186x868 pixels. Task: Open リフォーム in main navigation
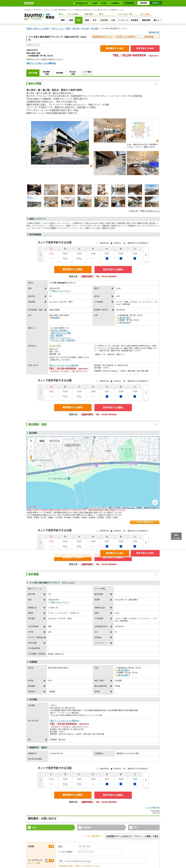pos(123,20)
